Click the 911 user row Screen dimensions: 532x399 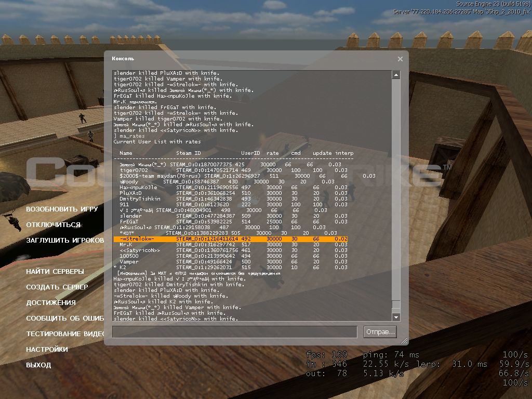click(233, 205)
